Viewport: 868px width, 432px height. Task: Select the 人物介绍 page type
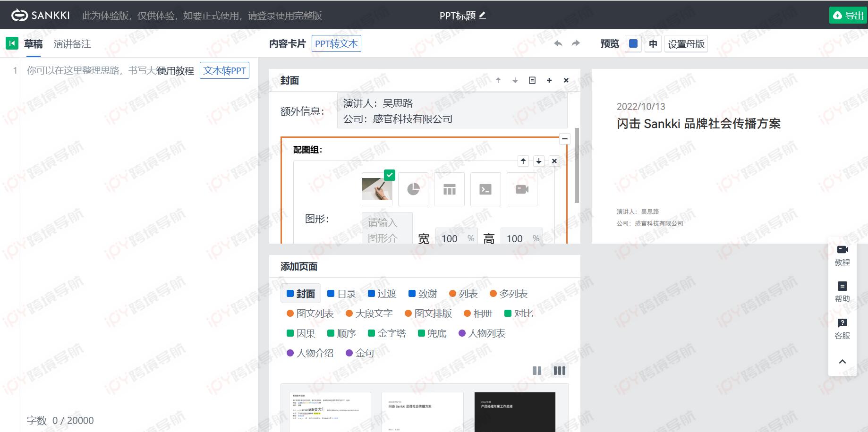click(x=310, y=353)
